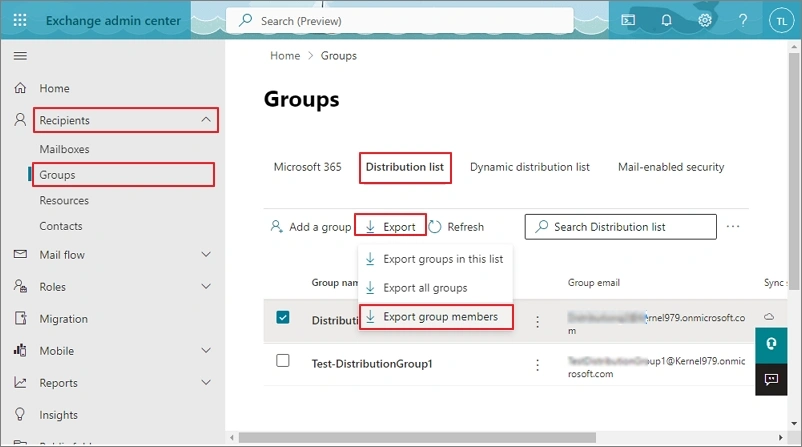Click the search magnifier icon in header
The image size is (802, 447).
(246, 20)
